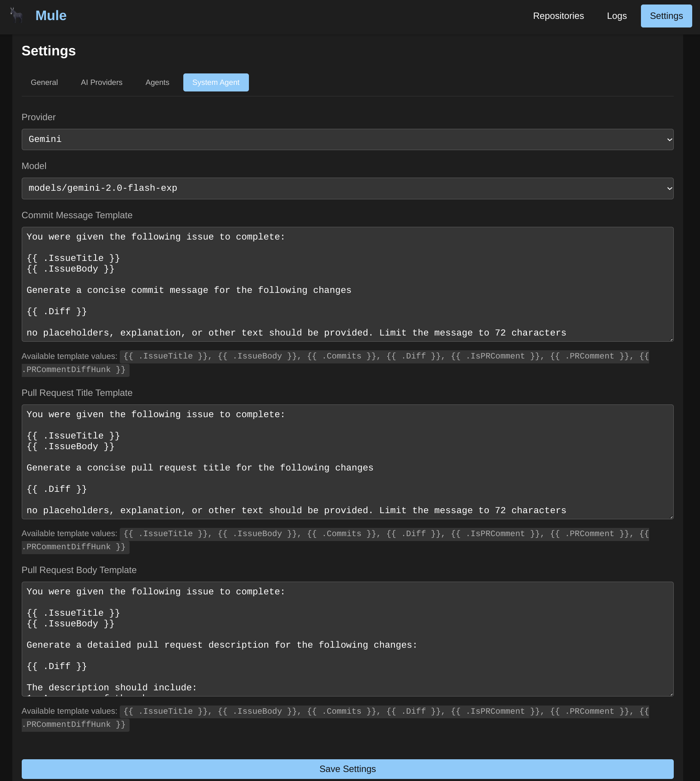The width and height of the screenshot is (700, 781).
Task: Click 'Generate a concise pull request title' line
Action: coord(200,468)
